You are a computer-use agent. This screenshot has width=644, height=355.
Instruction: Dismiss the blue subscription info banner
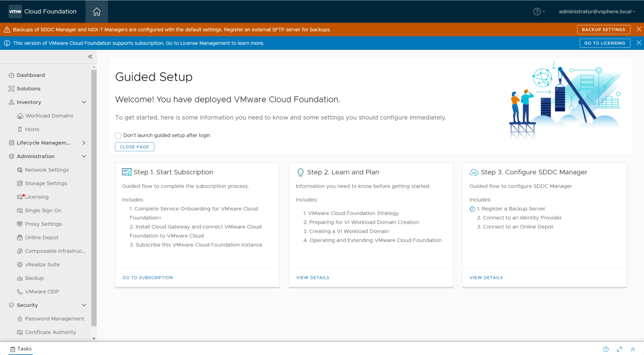pyautogui.click(x=639, y=43)
